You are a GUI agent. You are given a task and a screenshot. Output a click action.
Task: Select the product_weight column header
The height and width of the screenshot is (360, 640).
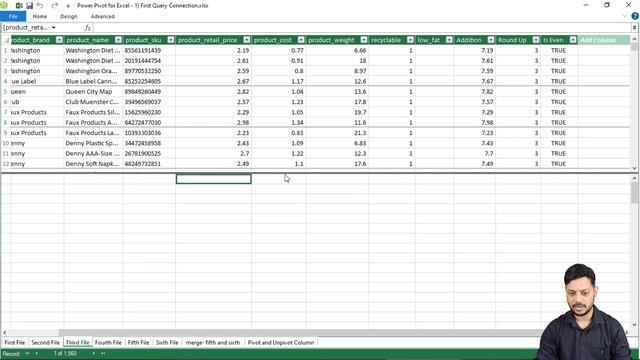pos(331,40)
